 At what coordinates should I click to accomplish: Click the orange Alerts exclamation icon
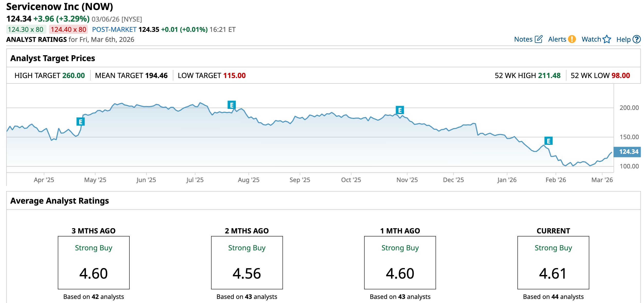point(572,39)
